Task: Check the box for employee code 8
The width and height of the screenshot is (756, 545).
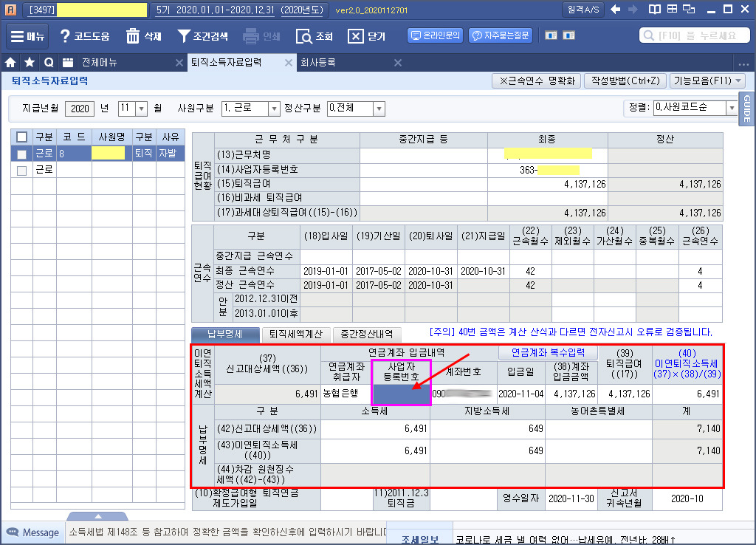Action: coord(21,154)
